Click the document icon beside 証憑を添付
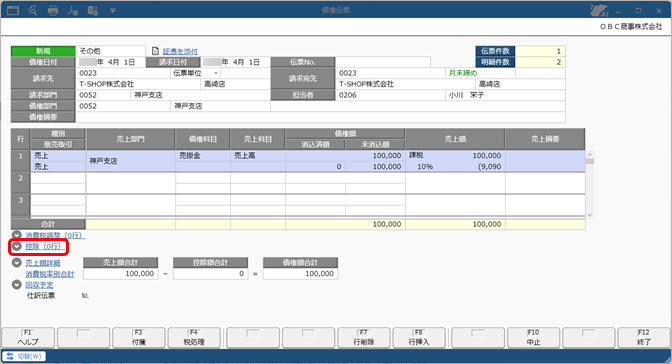This screenshot has width=672, height=364. click(155, 51)
